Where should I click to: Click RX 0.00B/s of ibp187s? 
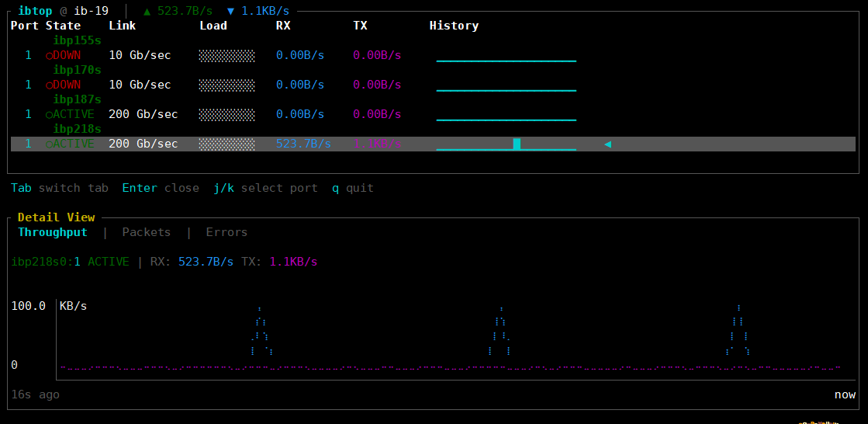pos(300,114)
